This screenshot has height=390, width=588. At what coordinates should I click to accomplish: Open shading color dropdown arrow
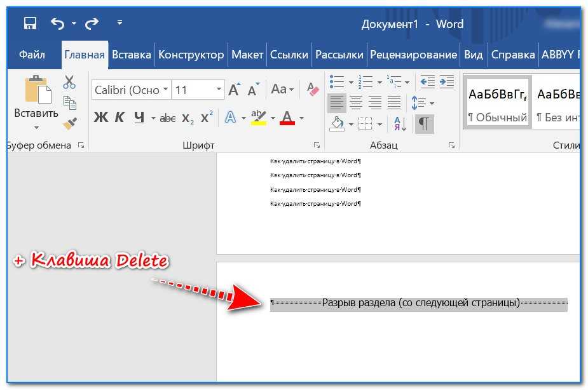coord(351,124)
